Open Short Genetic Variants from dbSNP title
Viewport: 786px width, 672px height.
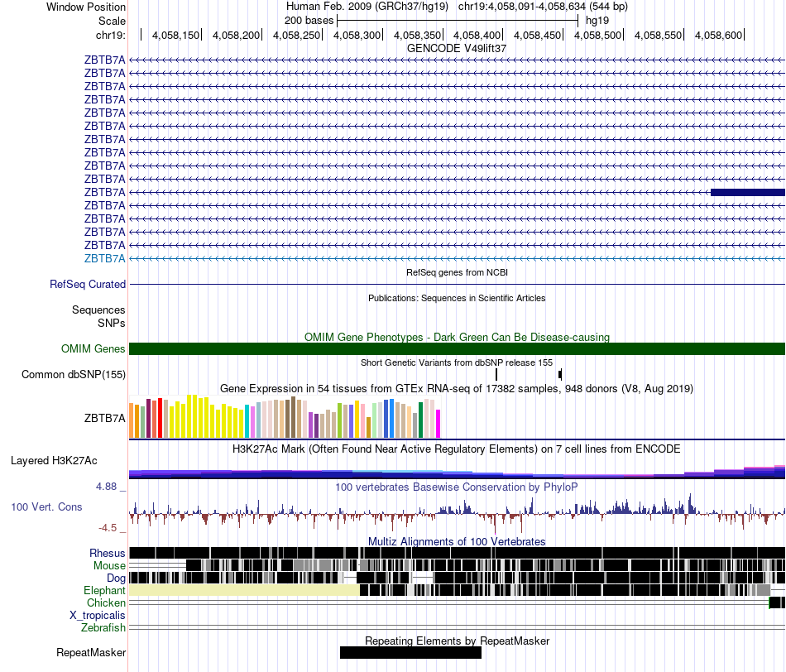pos(457,362)
